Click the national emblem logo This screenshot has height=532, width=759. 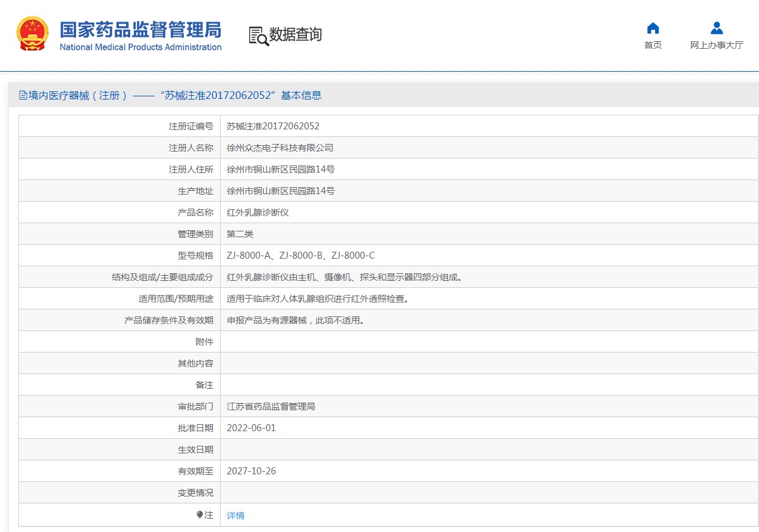(32, 34)
